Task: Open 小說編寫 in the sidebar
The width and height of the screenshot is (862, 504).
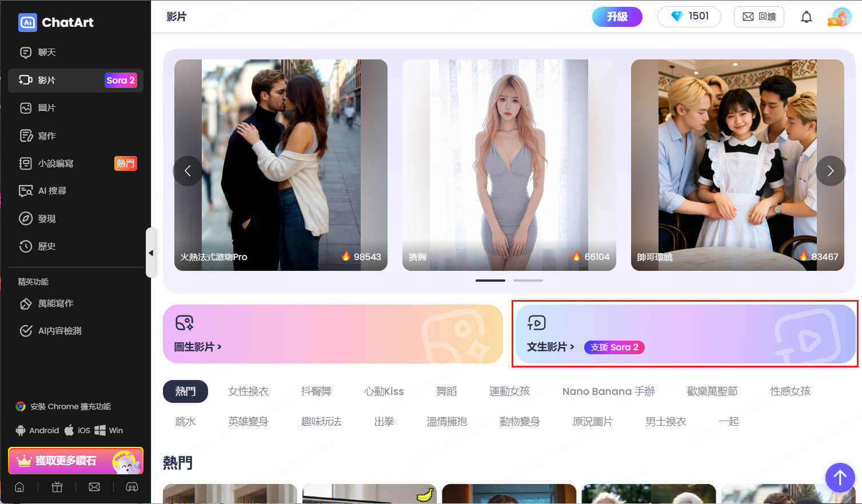Action: (x=55, y=163)
